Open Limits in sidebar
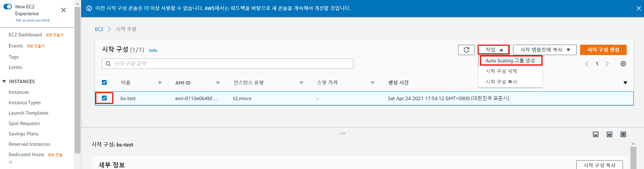 point(15,67)
